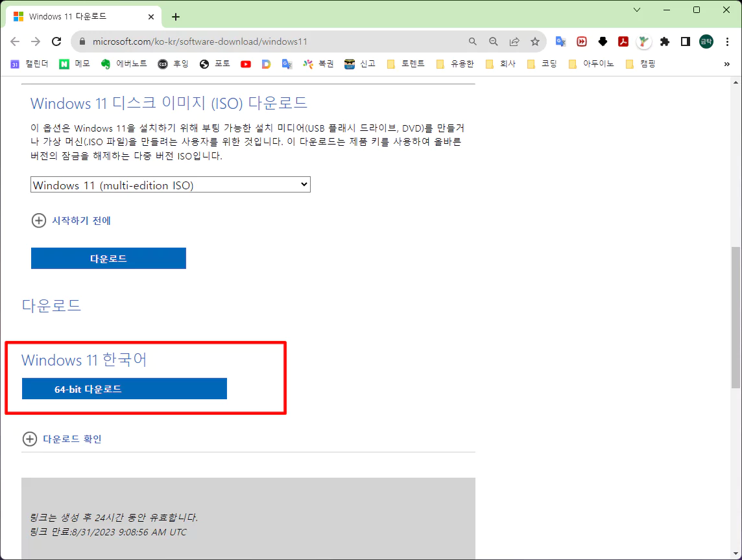The width and height of the screenshot is (742, 560).
Task: Expand the 다운로드 확인 section
Action: coord(62,439)
